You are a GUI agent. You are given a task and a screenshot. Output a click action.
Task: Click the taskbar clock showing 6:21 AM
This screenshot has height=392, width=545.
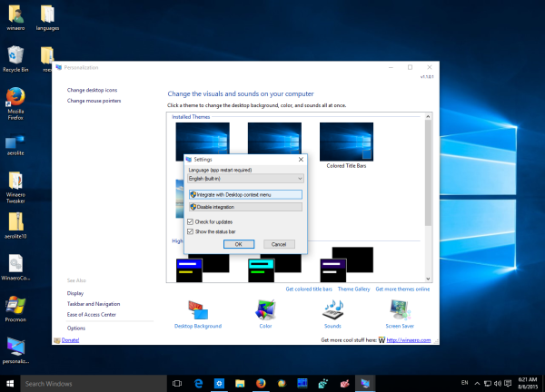click(528, 383)
